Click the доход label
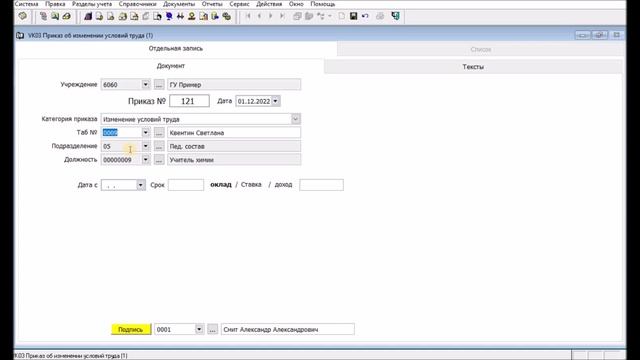640x360 pixels. click(x=283, y=184)
